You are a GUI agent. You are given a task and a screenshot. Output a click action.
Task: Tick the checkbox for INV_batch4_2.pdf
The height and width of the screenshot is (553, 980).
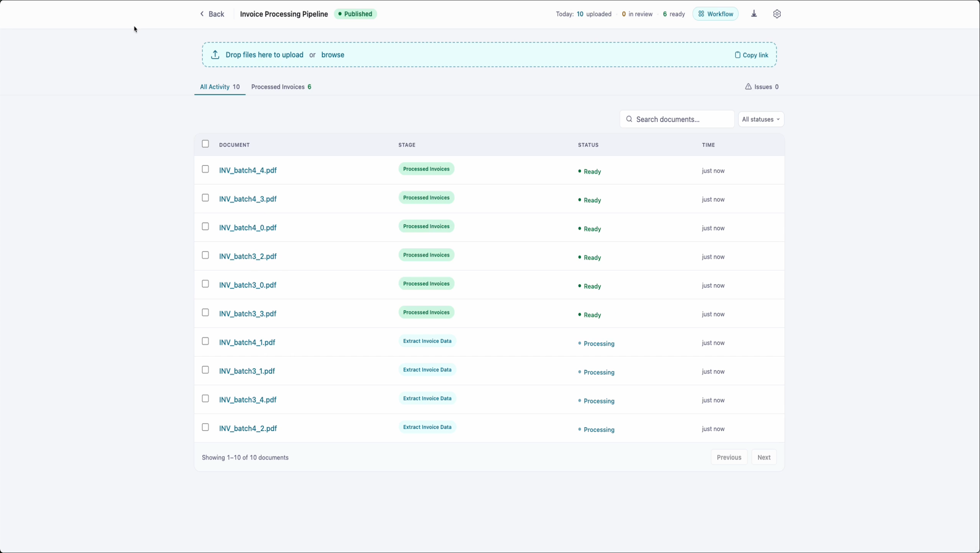point(205,427)
